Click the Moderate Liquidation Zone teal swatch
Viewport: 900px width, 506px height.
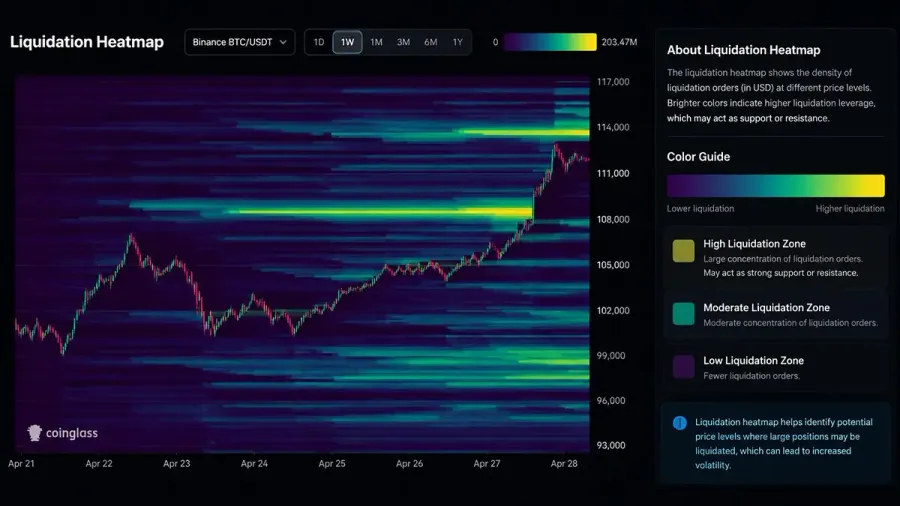[684, 314]
